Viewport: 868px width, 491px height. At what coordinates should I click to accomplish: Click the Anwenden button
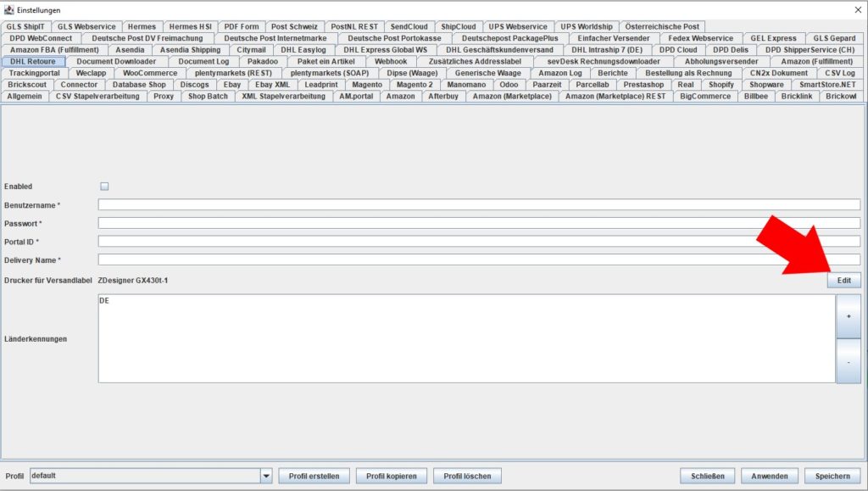pyautogui.click(x=770, y=476)
